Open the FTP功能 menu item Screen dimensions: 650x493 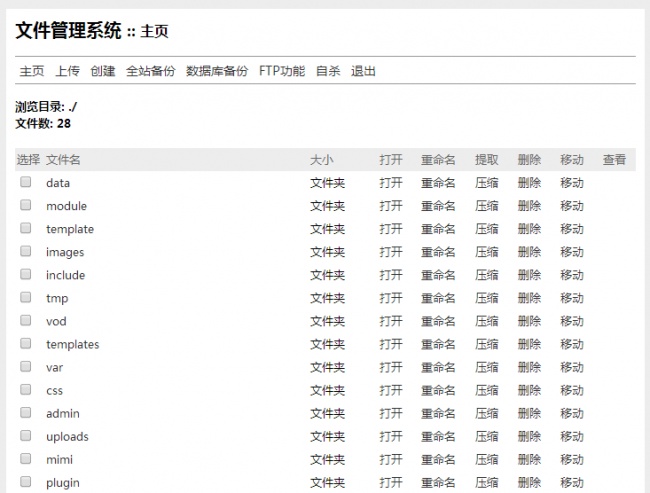coord(282,71)
